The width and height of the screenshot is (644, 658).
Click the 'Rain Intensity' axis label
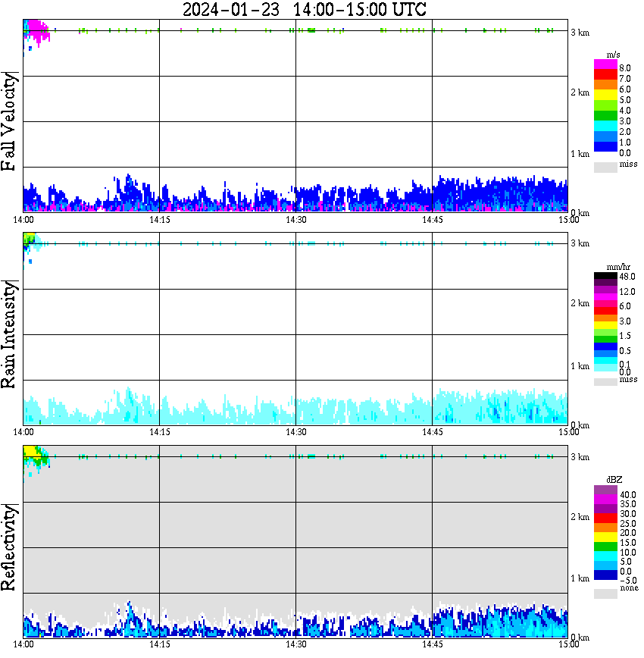coord(8,334)
